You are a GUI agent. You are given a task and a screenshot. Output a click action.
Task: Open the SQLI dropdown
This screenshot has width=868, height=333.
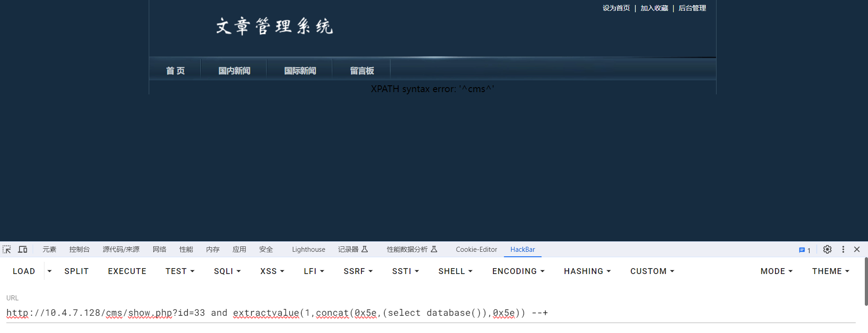point(227,271)
